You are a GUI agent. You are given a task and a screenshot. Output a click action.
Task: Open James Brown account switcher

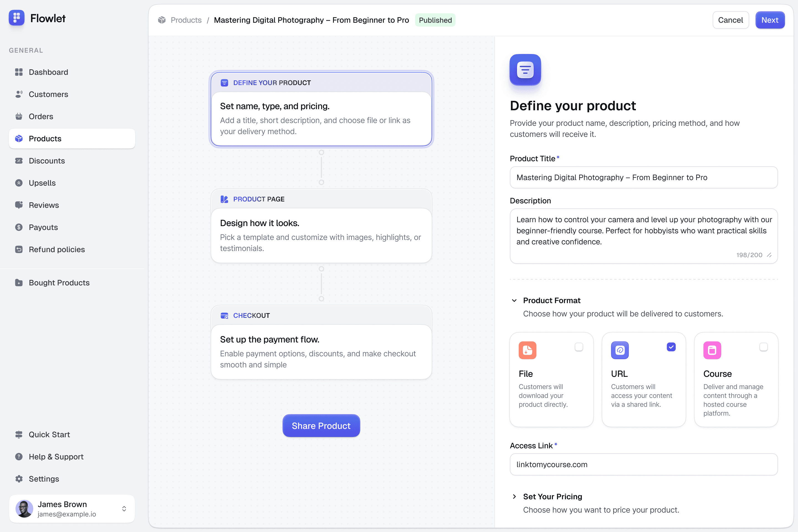click(x=124, y=509)
